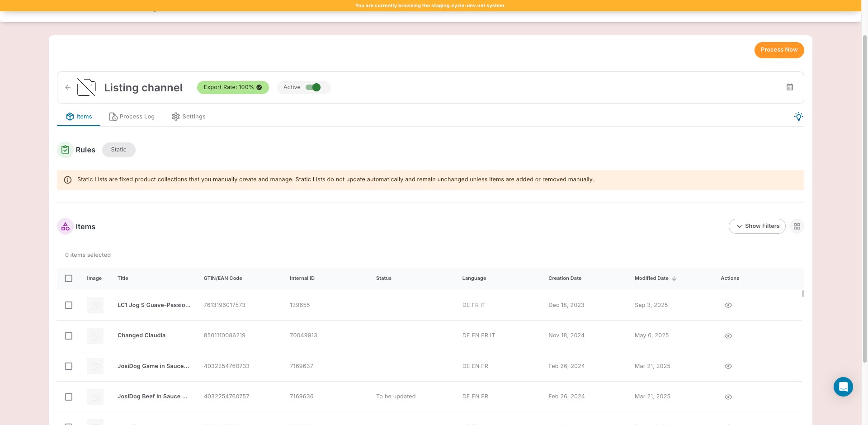
Task: Click eye icon for Changed Claudia row
Action: coord(728,336)
